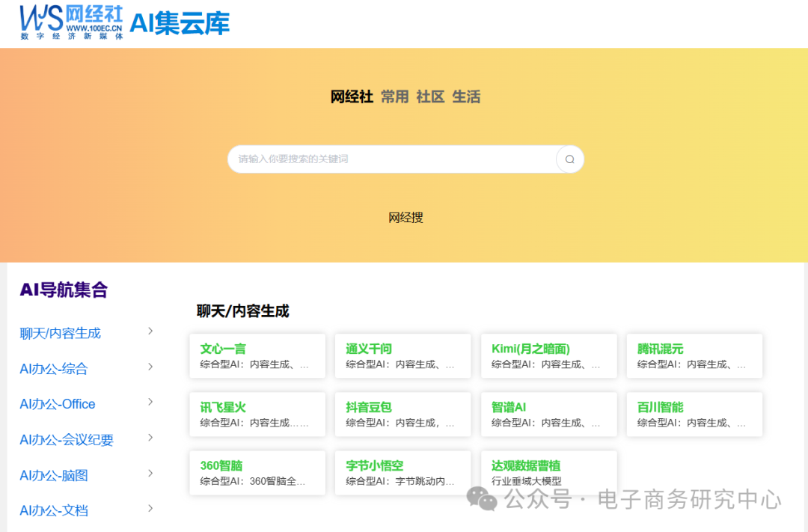Switch to the 生活 tab
The height and width of the screenshot is (532, 808).
[x=465, y=97]
